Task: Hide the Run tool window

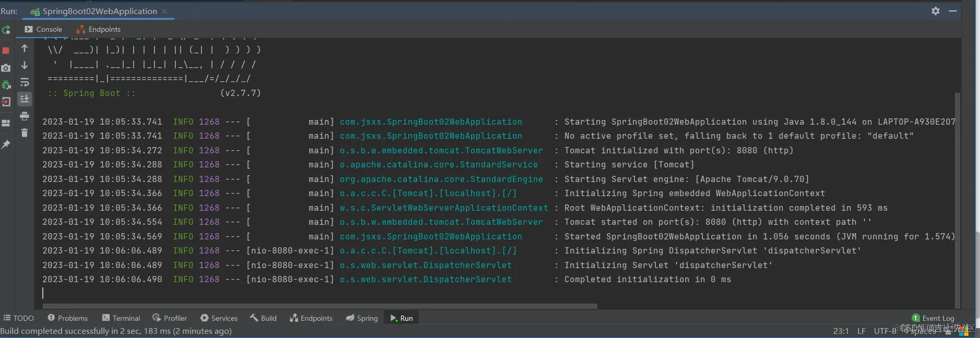Action: [953, 11]
